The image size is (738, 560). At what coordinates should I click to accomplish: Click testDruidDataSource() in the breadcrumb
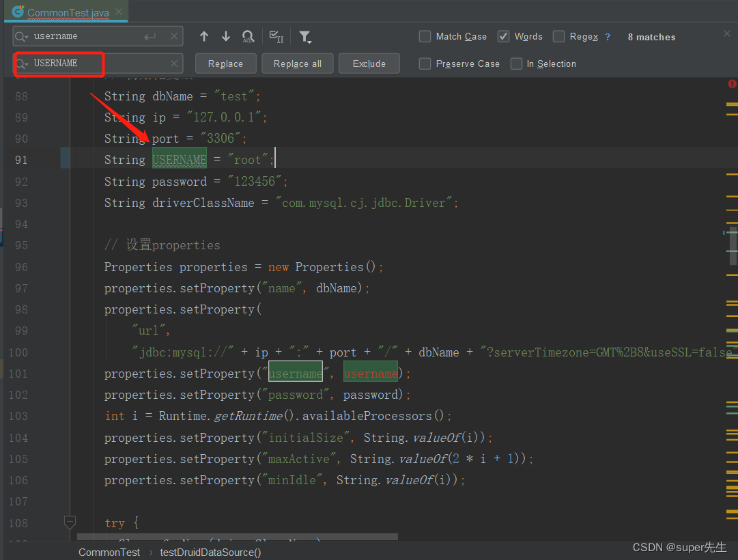[x=210, y=552]
